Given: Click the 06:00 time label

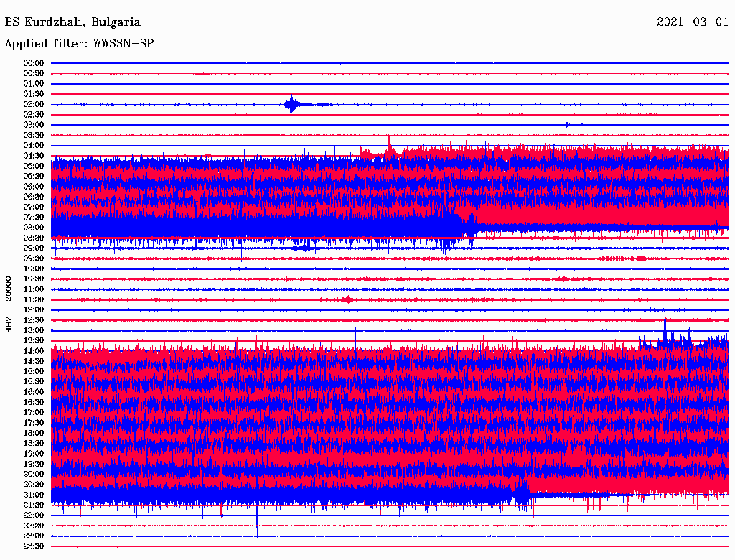Looking at the screenshot, I should point(34,187).
